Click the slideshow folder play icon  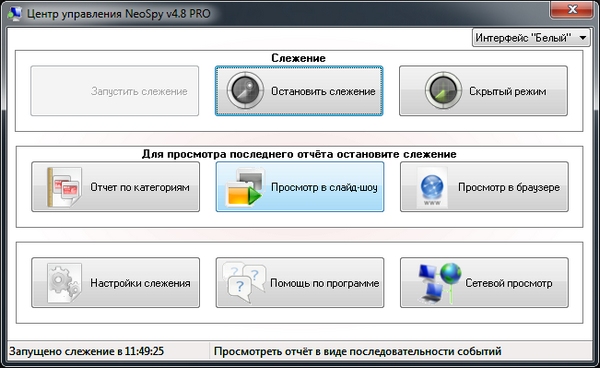pyautogui.click(x=245, y=187)
